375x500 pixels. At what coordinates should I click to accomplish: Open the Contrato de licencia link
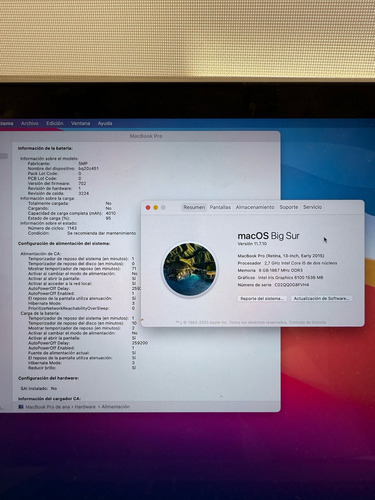[307, 322]
